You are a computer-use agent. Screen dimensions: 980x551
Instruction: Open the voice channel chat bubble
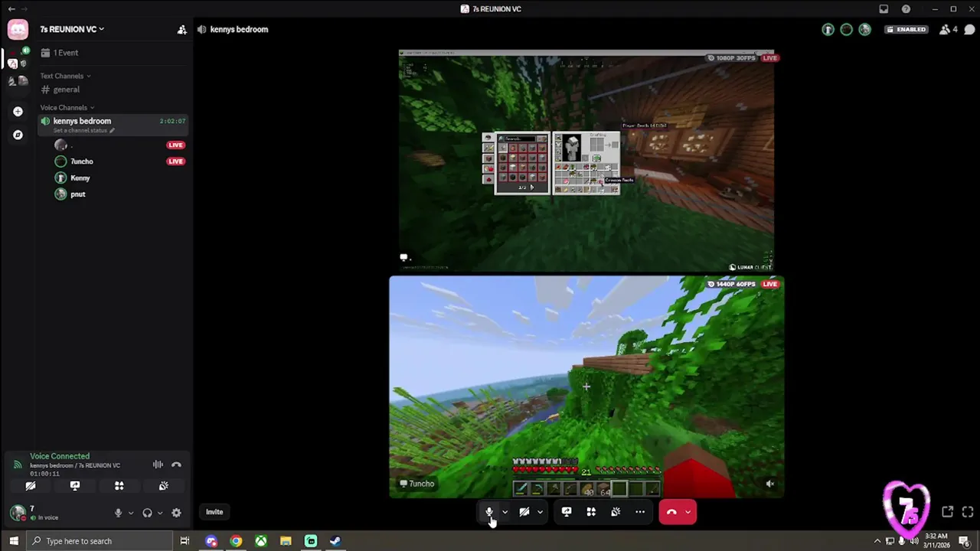click(x=969, y=30)
